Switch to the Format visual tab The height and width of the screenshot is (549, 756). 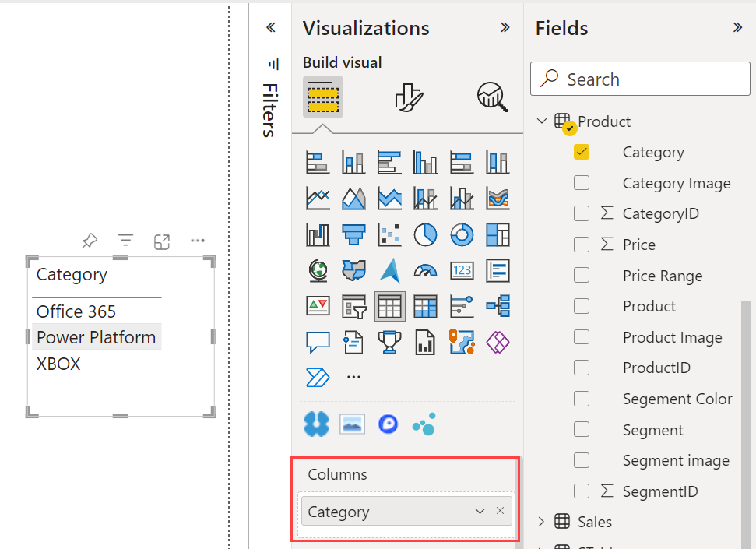click(x=409, y=97)
